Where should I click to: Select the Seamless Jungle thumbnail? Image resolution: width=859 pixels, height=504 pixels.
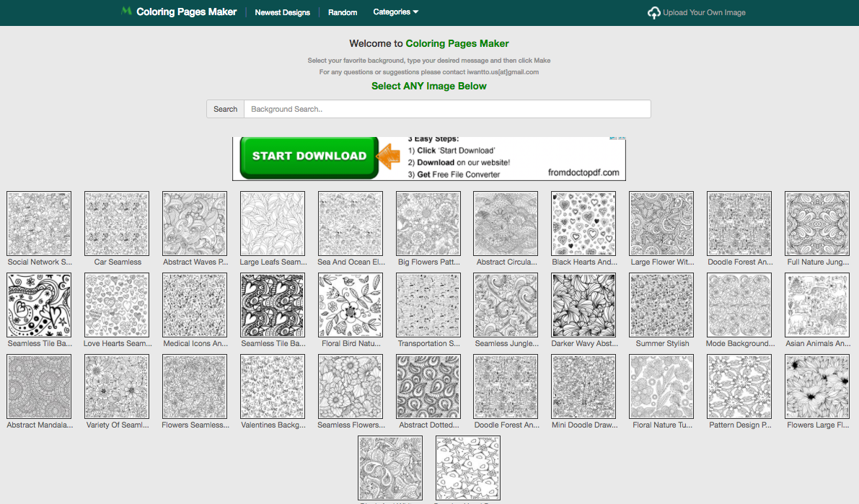(506, 305)
